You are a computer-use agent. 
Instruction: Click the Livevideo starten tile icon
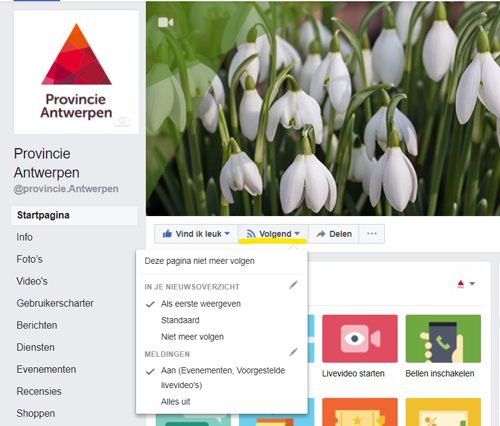coord(360,339)
